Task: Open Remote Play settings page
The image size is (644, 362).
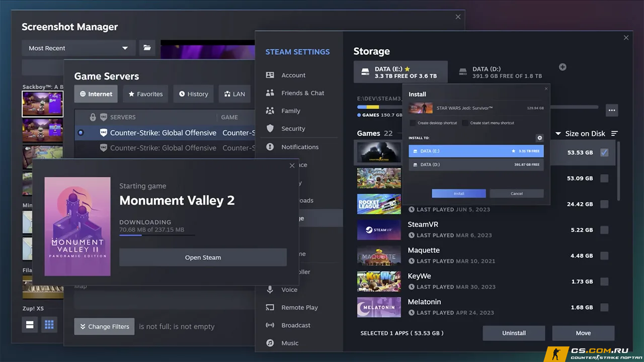Action: (299, 307)
